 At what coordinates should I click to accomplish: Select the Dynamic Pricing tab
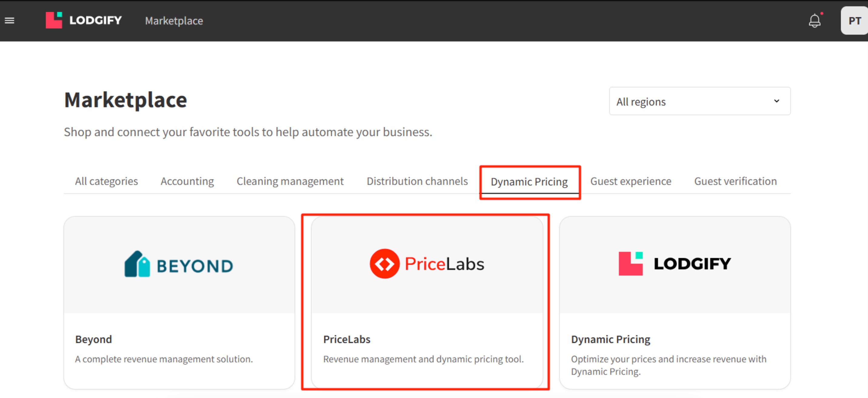[x=529, y=182]
